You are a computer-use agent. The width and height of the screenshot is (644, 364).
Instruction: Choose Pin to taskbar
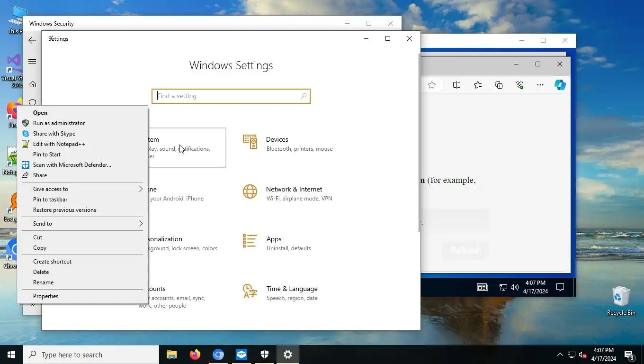point(82,200)
